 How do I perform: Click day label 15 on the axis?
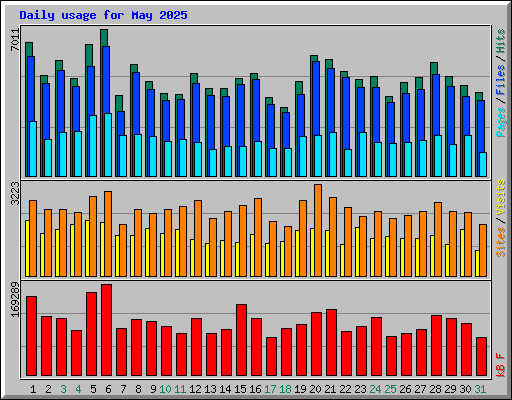pyautogui.click(x=240, y=389)
